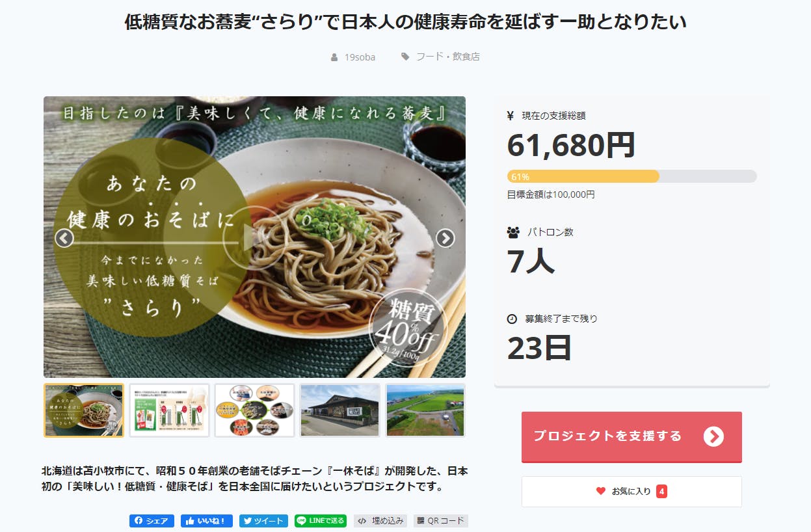This screenshot has width=811, height=532.
Task: Open the 19soba owner profile link
Action: tap(360, 57)
